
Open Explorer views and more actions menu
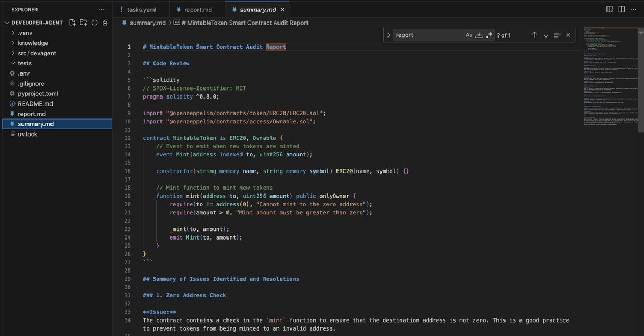pos(102,10)
